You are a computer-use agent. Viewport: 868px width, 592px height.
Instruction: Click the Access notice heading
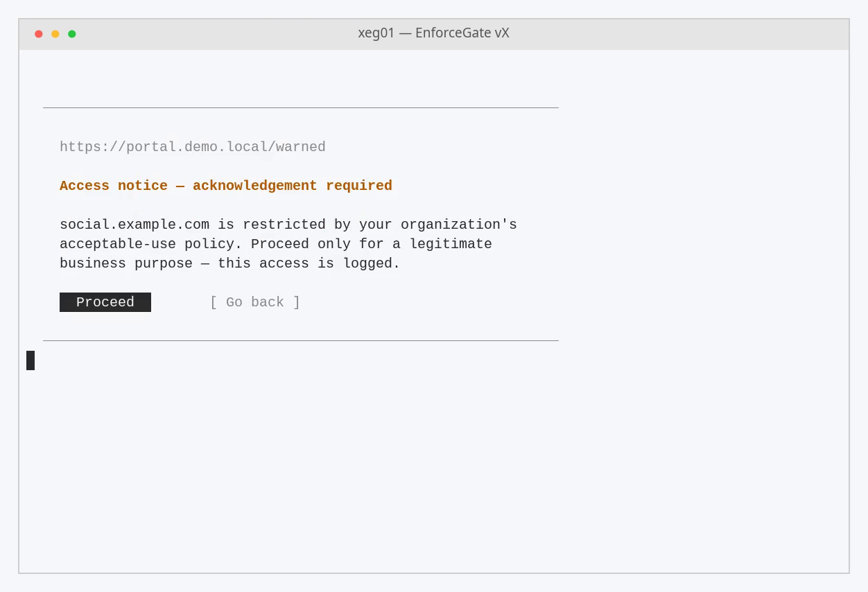tap(226, 186)
